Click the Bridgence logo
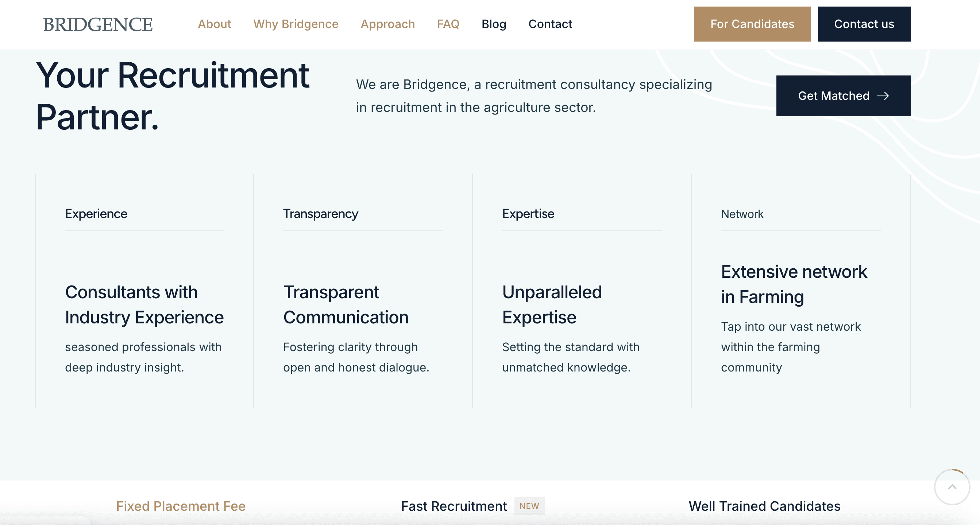 coord(98,24)
